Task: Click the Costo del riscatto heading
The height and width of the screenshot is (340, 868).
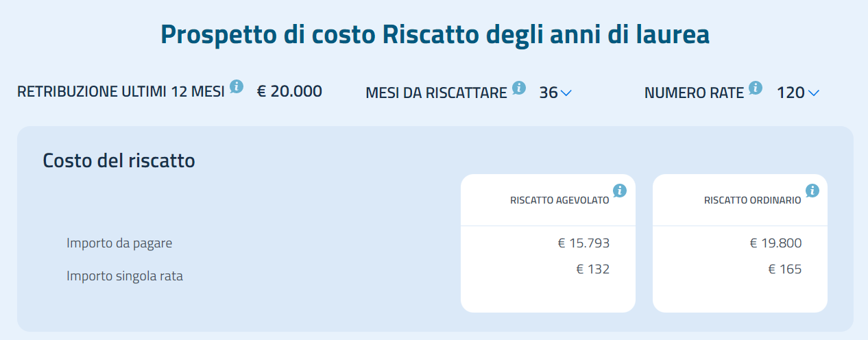Action: click(x=119, y=160)
